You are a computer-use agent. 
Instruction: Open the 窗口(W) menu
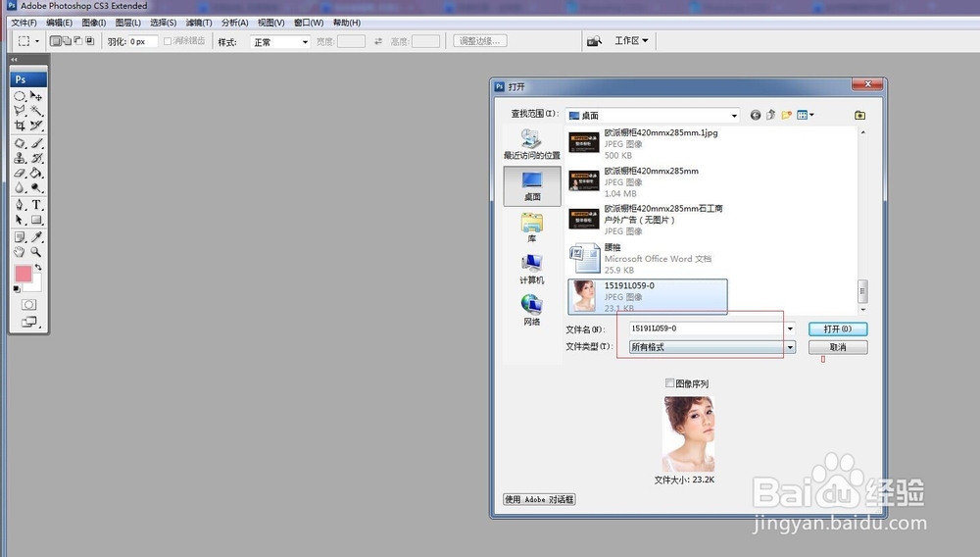pyautogui.click(x=309, y=23)
